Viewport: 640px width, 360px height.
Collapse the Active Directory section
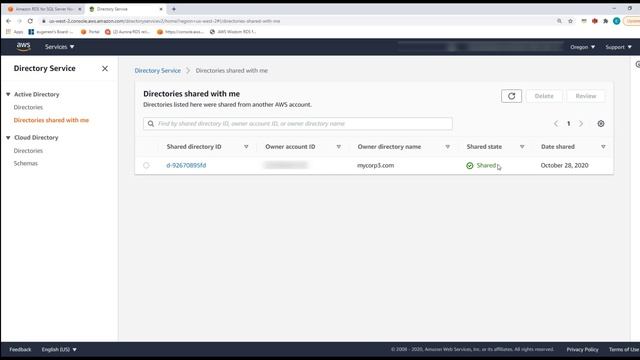pyautogui.click(x=8, y=94)
